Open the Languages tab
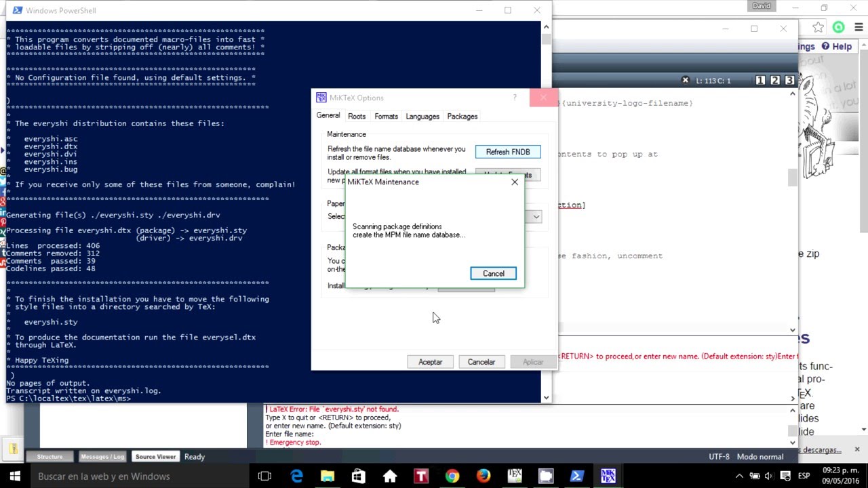 (422, 117)
